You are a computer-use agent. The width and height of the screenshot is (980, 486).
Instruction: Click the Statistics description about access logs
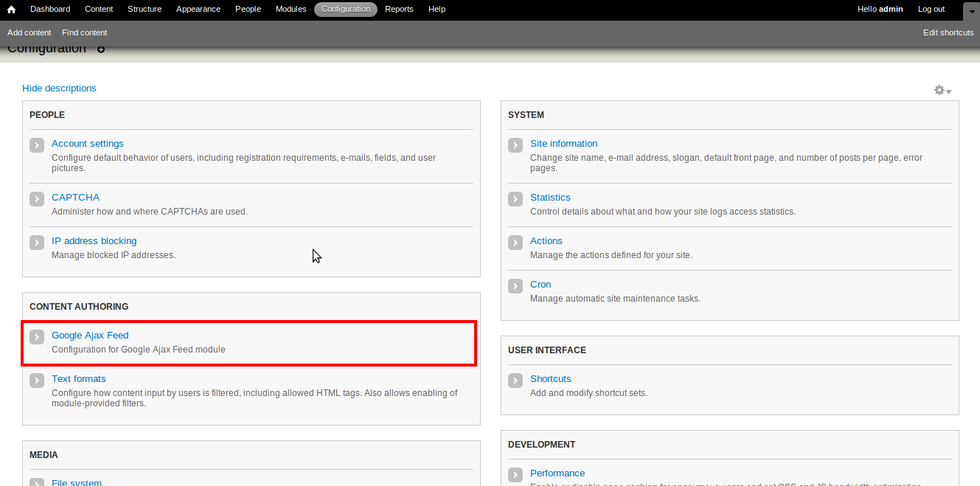(x=663, y=212)
